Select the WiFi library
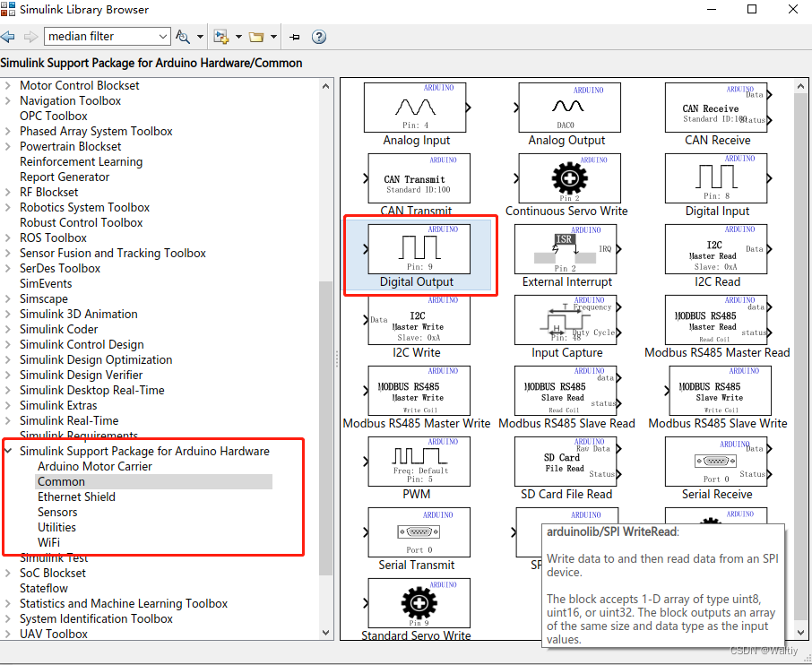Viewport: 812px width, 665px height. coord(48,542)
